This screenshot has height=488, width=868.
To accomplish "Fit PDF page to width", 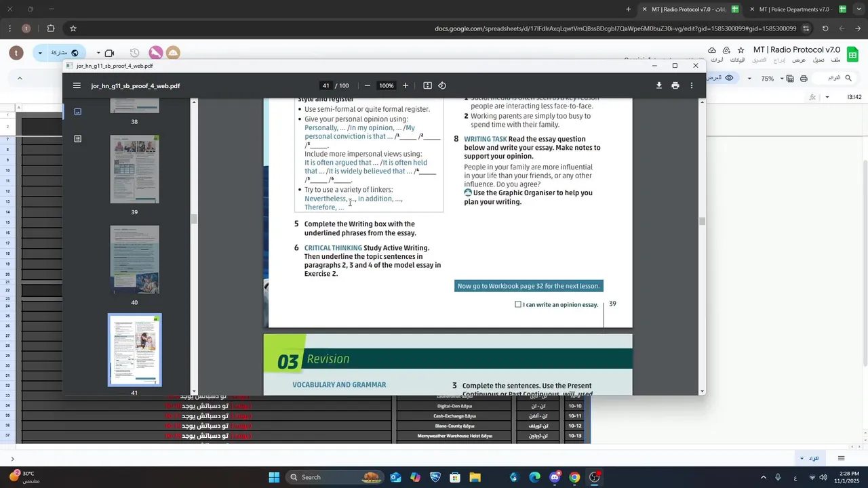I will (x=427, y=85).
